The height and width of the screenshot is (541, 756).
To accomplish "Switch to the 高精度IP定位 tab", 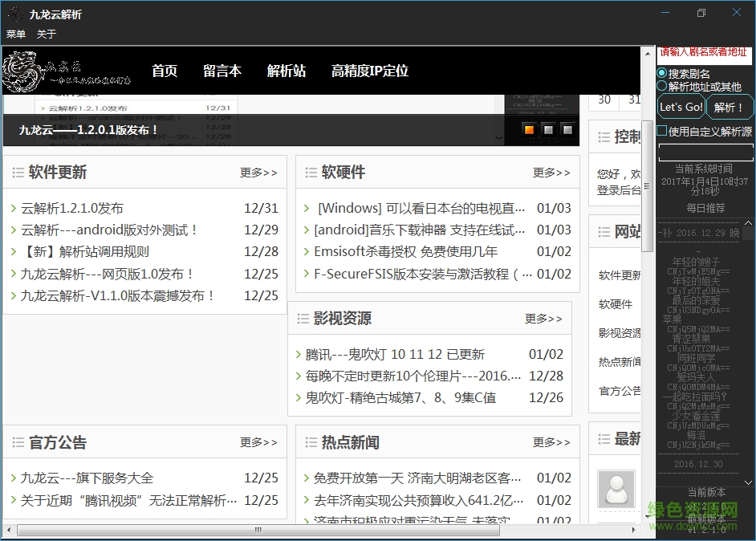I will click(369, 71).
